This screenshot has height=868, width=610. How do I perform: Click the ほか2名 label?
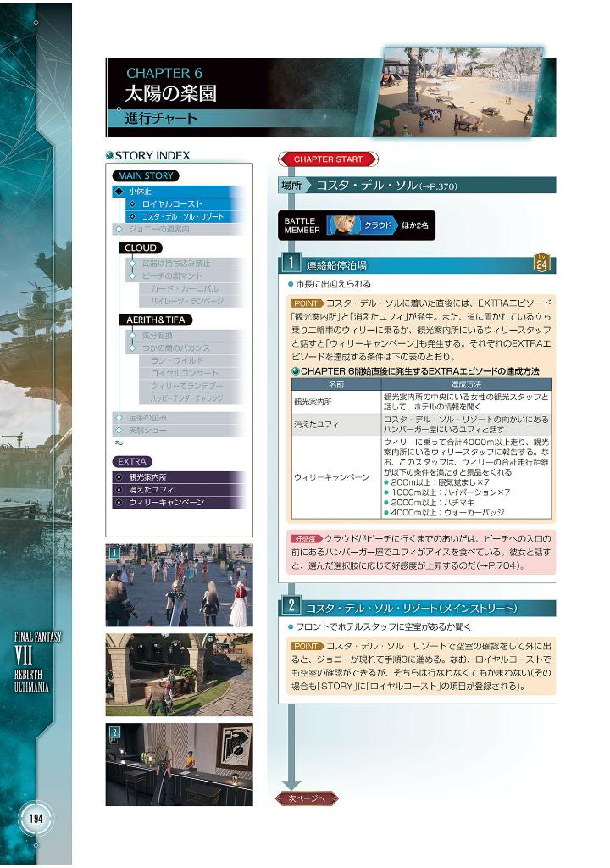[415, 225]
